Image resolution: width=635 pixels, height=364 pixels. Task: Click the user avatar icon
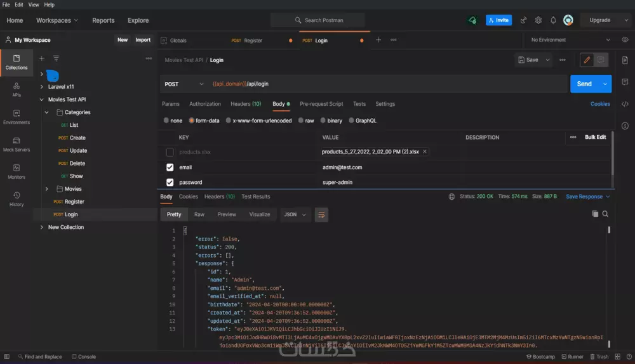(568, 20)
